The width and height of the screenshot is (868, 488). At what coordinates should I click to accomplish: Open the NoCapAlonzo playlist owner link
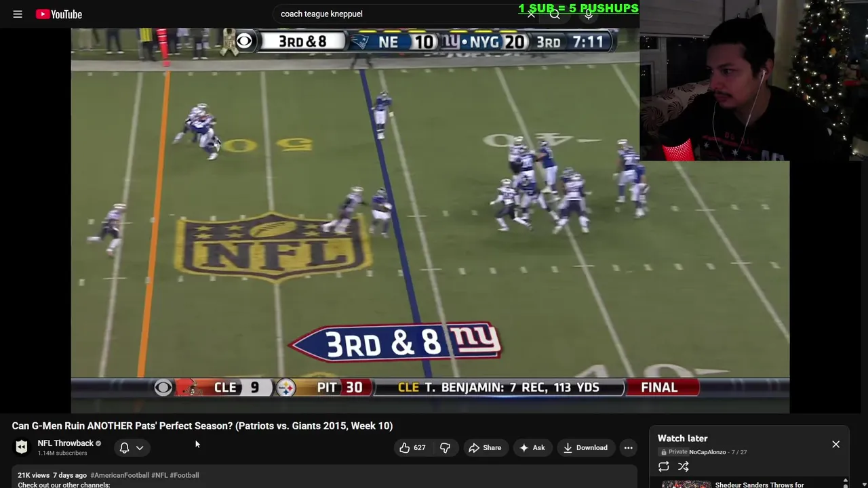[707, 452]
